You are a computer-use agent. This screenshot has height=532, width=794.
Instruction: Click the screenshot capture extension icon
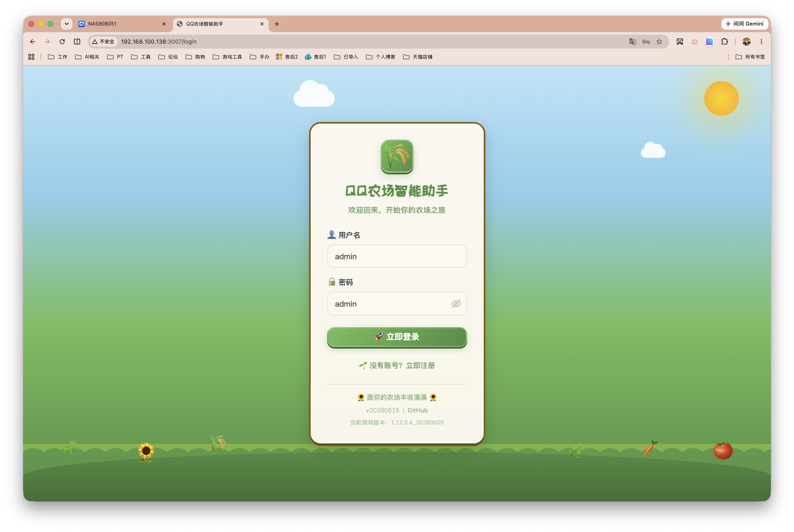[680, 42]
